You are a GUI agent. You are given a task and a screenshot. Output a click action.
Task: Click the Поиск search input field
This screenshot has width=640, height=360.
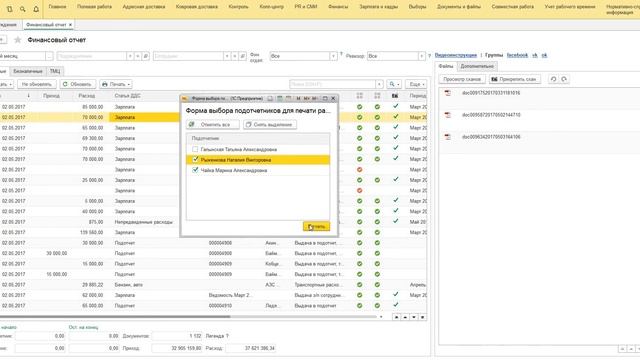coord(333,84)
